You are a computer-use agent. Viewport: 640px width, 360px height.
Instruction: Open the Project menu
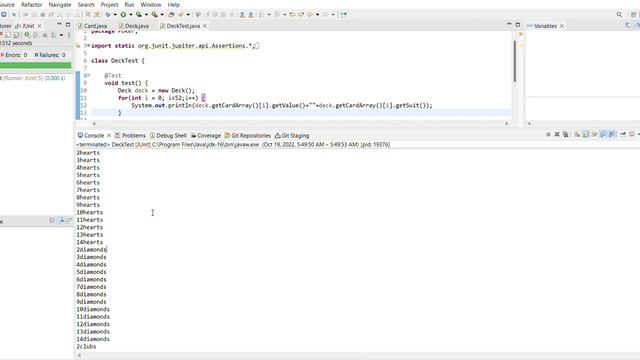(109, 4)
